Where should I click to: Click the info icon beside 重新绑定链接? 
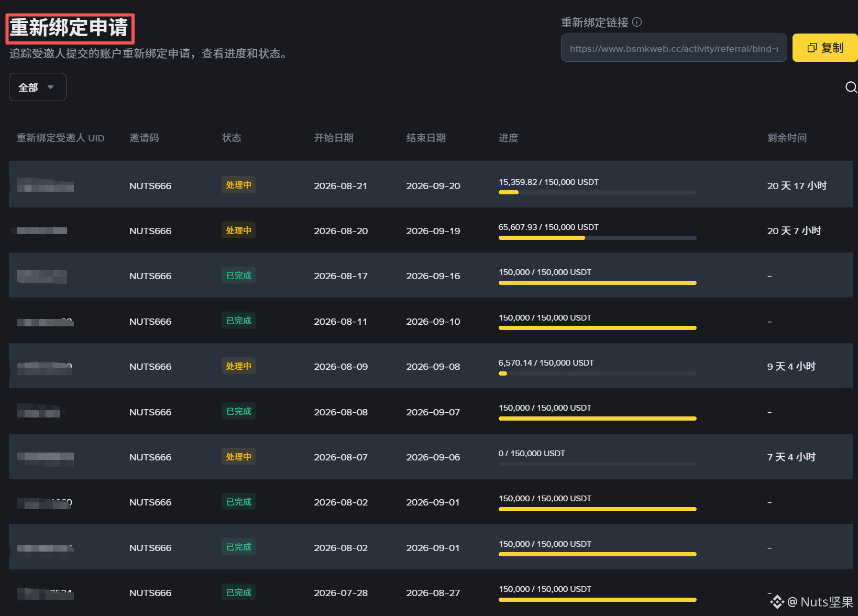click(x=637, y=22)
